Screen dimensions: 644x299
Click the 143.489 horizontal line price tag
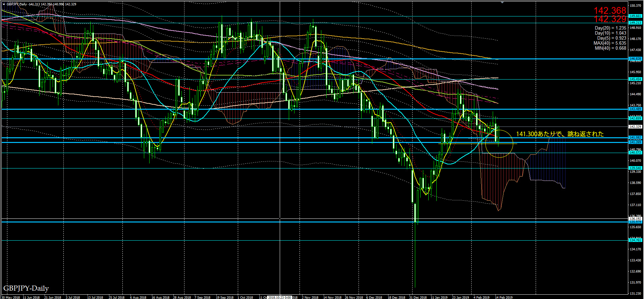635,109
